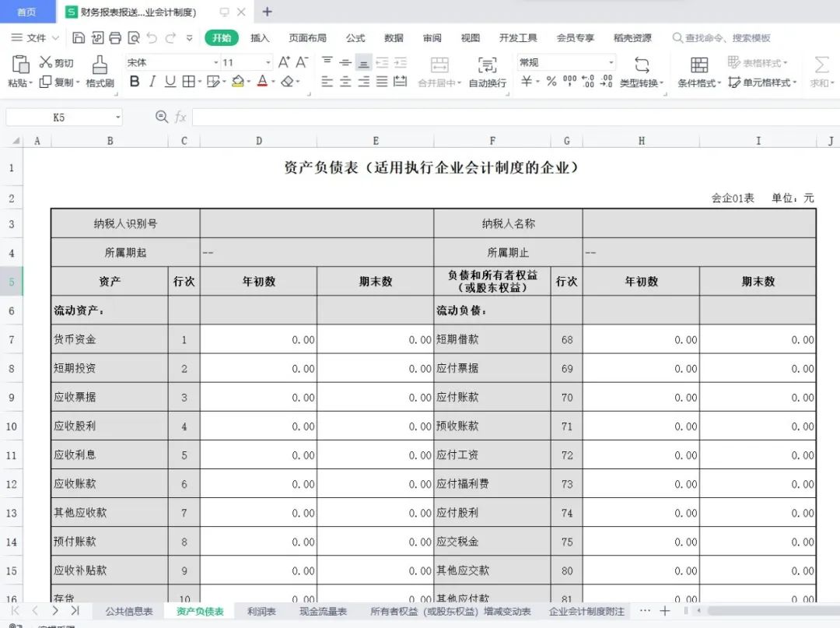Open the 文件 (File) menu button
Image resolution: width=840 pixels, height=628 pixels.
click(x=36, y=37)
